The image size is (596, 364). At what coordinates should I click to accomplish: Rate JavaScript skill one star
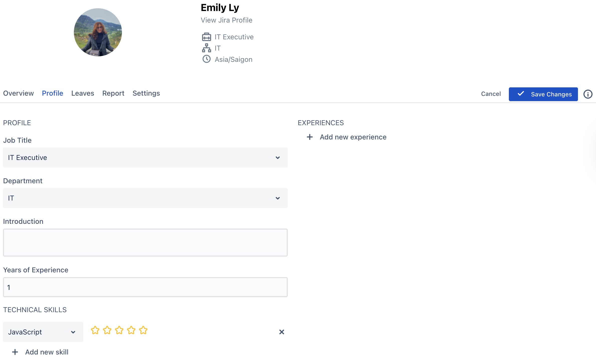(x=95, y=330)
